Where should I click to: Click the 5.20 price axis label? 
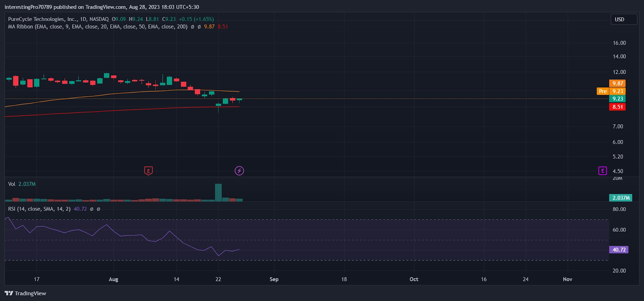point(618,157)
